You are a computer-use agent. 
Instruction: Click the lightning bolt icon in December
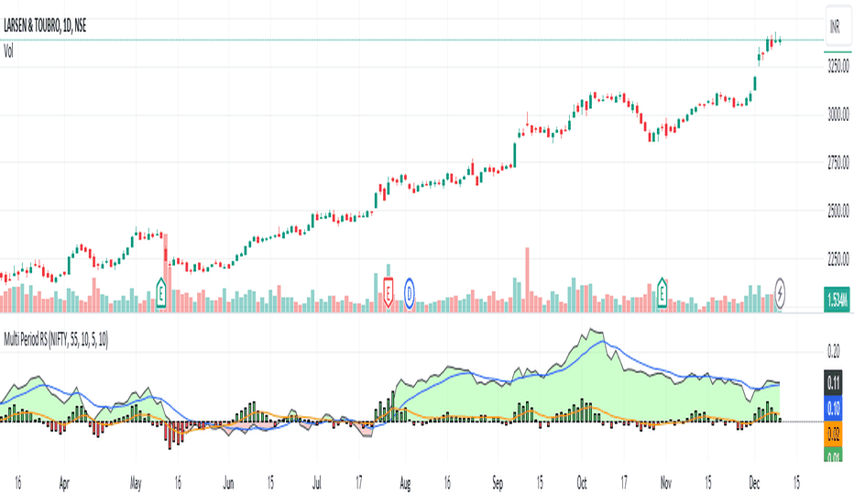pos(780,294)
